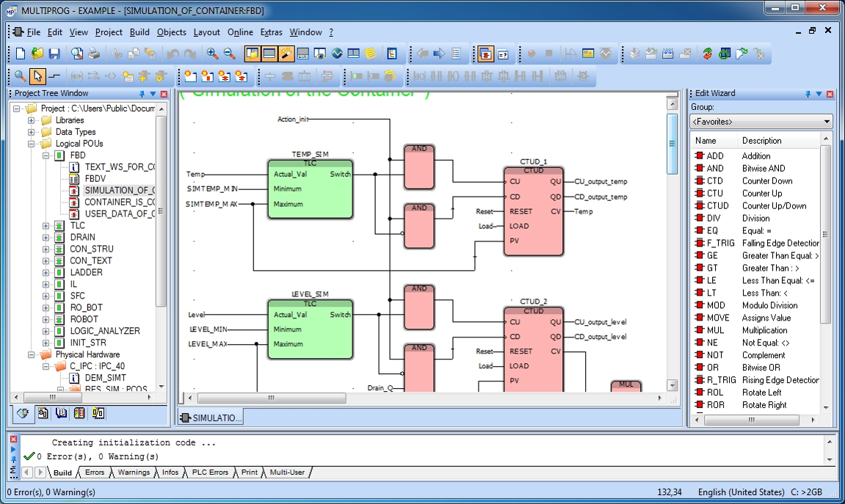
Task: Switch to the Errors tab in message window
Action: click(x=93, y=472)
